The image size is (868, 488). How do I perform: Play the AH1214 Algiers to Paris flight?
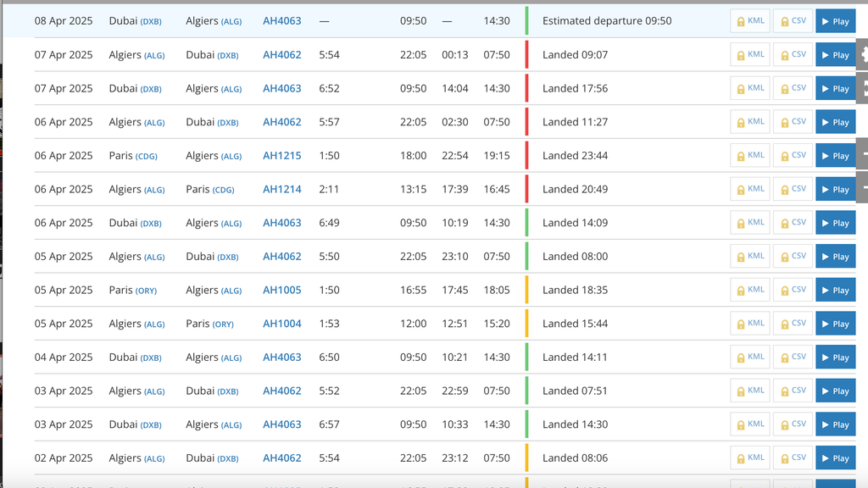835,189
